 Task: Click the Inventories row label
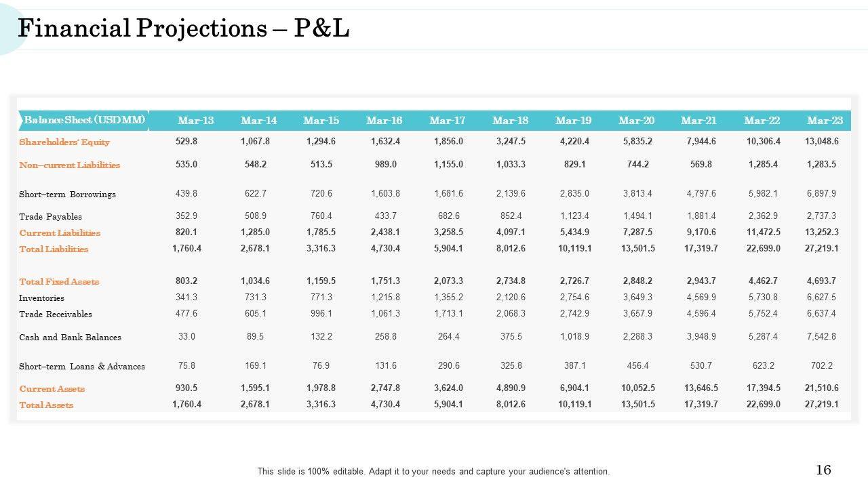41,298
